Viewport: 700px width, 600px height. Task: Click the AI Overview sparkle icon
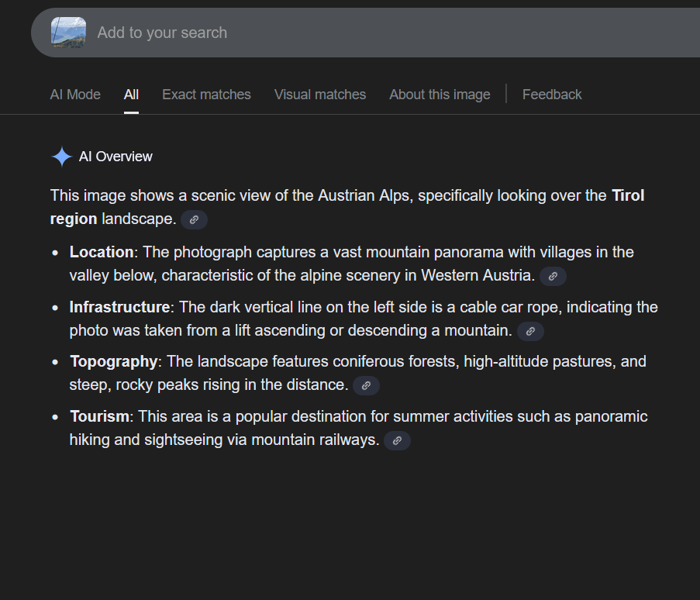tap(61, 157)
